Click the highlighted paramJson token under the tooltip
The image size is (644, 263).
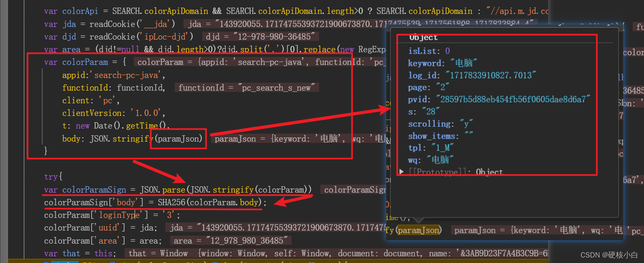[419, 230]
